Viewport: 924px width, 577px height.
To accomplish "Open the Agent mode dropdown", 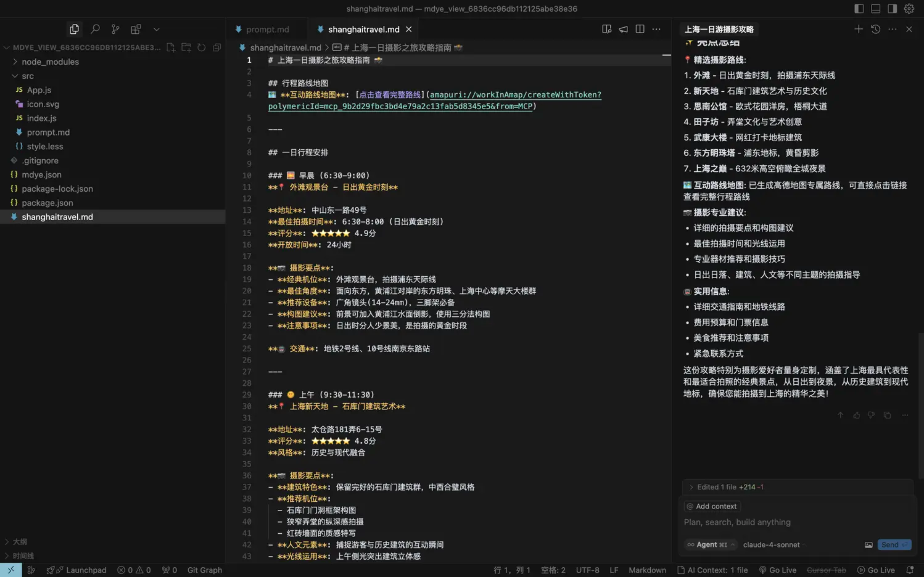I will pos(711,545).
